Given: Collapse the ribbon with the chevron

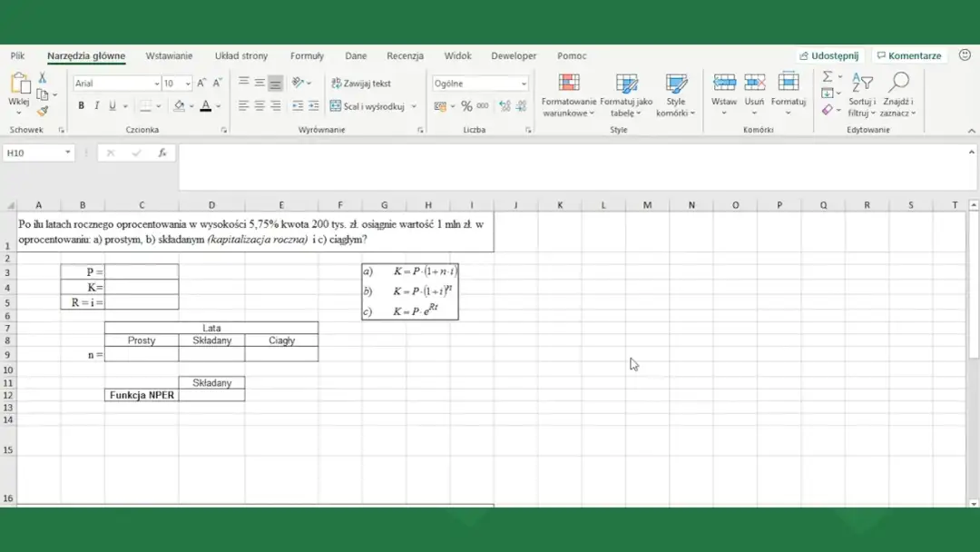Looking at the screenshot, I should point(971,131).
